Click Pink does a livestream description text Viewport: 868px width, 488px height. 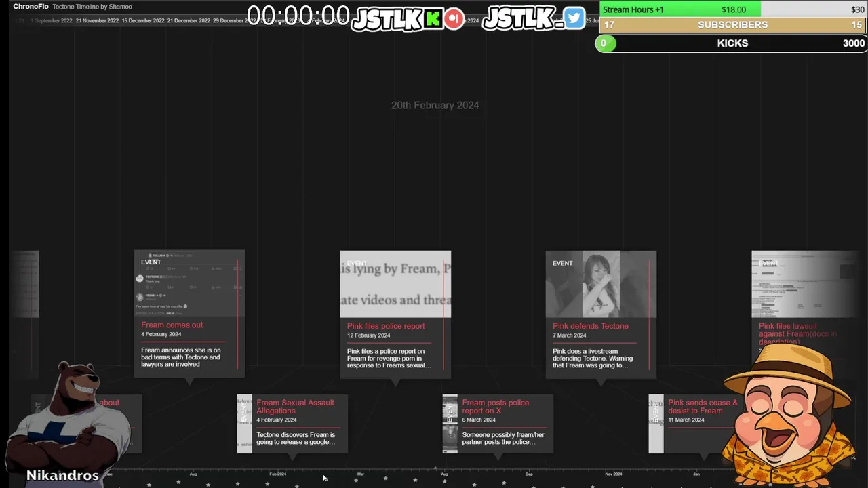[x=593, y=358]
